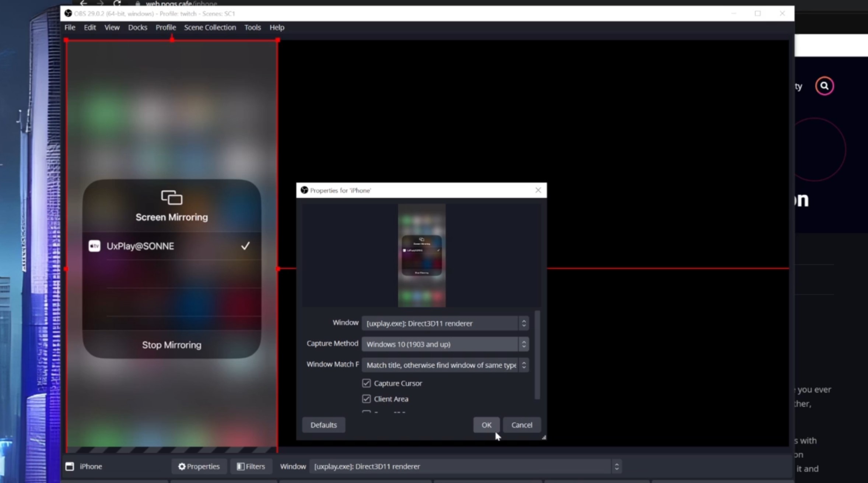Click the UxPlay@SONNE text in preview
868x483 pixels.
pyautogui.click(x=140, y=246)
